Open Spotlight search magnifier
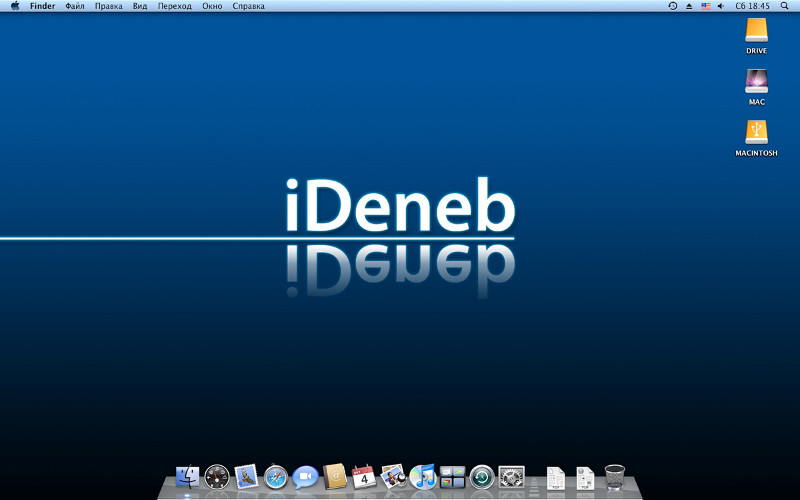Viewport: 800px width, 500px height. coord(784,6)
